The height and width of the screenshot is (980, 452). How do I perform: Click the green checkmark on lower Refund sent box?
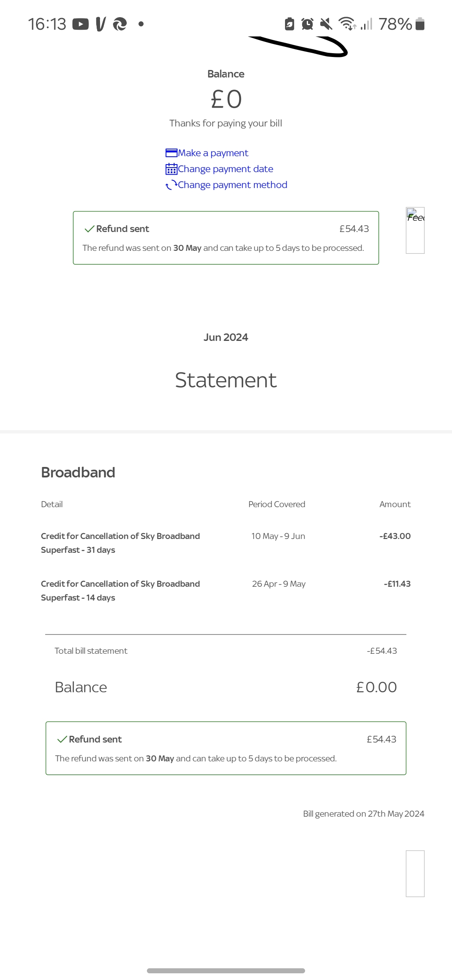tap(61, 739)
